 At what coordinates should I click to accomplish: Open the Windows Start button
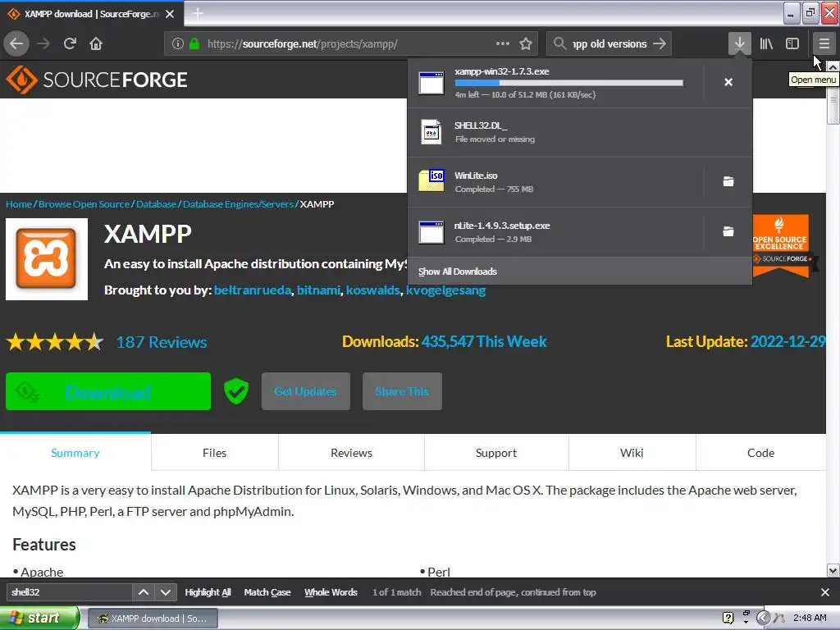coord(39,619)
